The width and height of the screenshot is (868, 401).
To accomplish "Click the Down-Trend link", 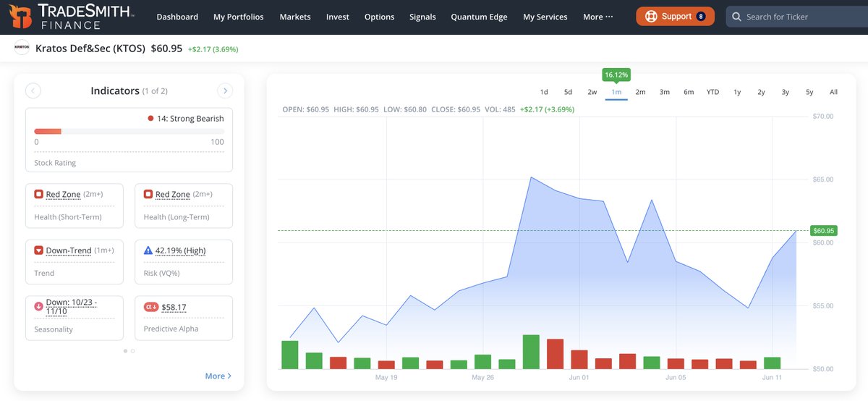I will 69,250.
